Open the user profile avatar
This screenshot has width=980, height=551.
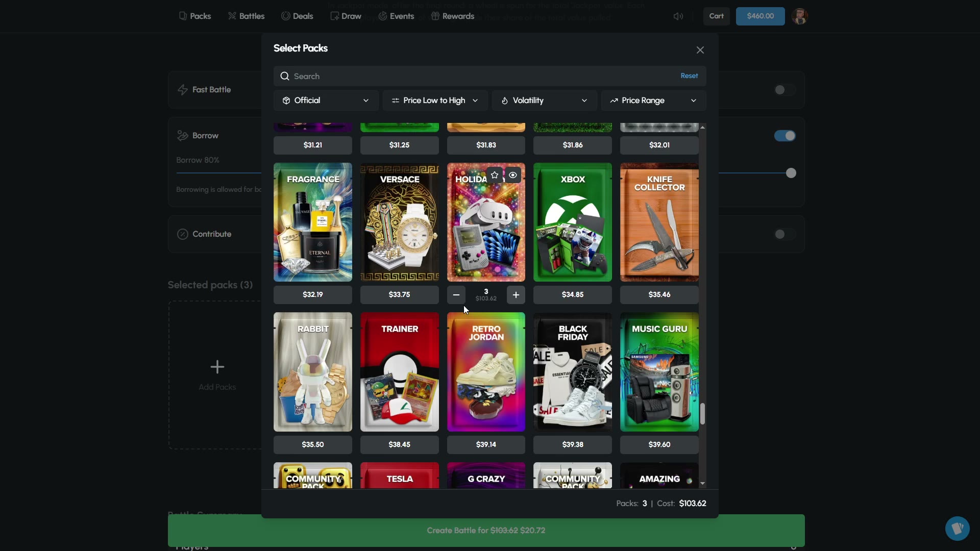pyautogui.click(x=799, y=16)
